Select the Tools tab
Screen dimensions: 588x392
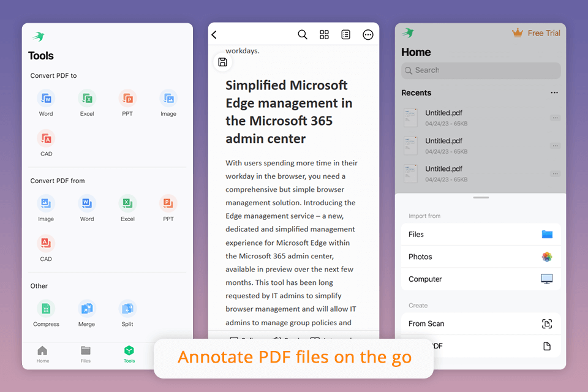coord(129,355)
